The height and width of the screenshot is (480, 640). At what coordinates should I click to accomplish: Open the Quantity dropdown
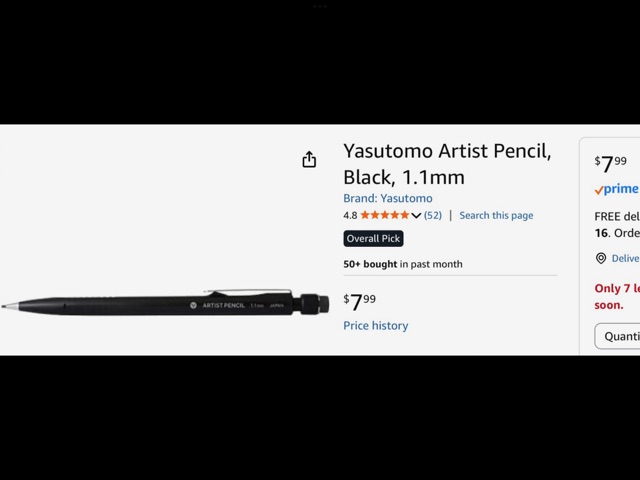(617, 336)
